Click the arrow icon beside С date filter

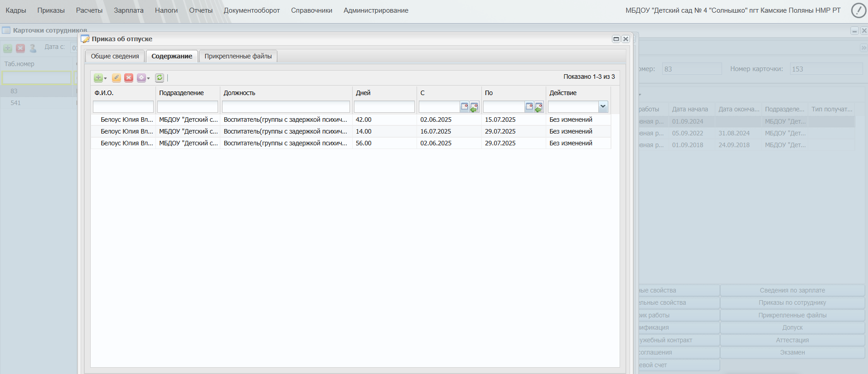click(474, 107)
